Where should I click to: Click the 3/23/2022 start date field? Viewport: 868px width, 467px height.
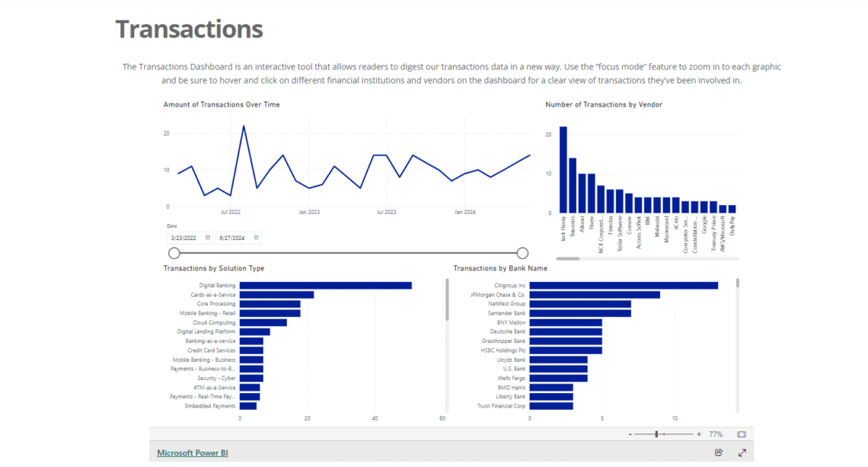pyautogui.click(x=189, y=238)
